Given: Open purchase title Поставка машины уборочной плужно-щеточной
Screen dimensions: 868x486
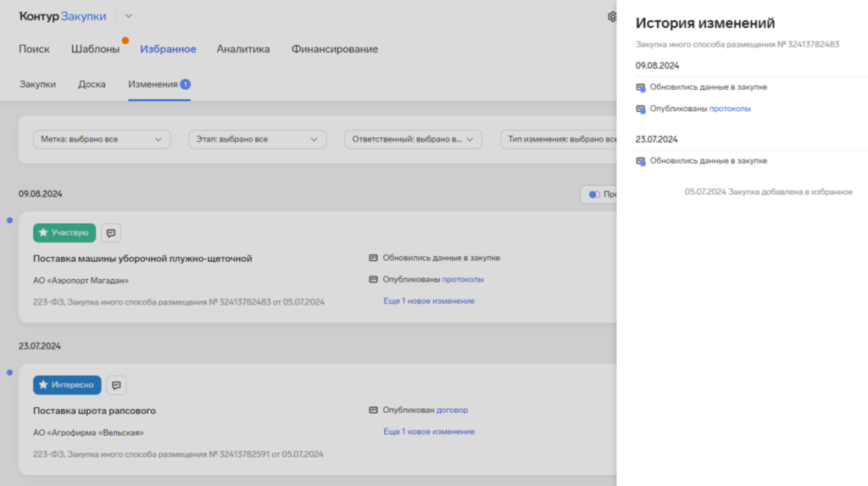Looking at the screenshot, I should 142,259.
